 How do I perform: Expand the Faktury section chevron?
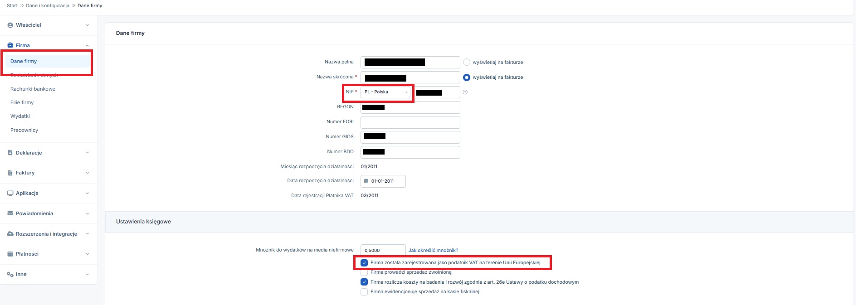87,173
